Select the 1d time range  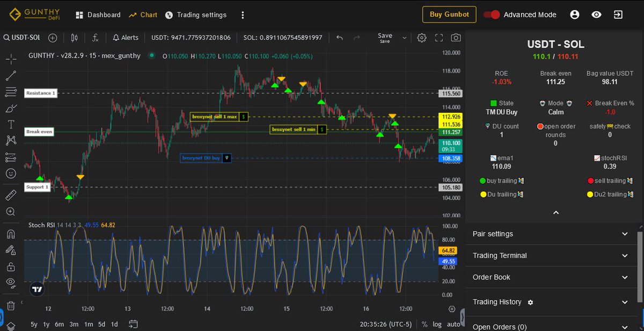point(114,325)
